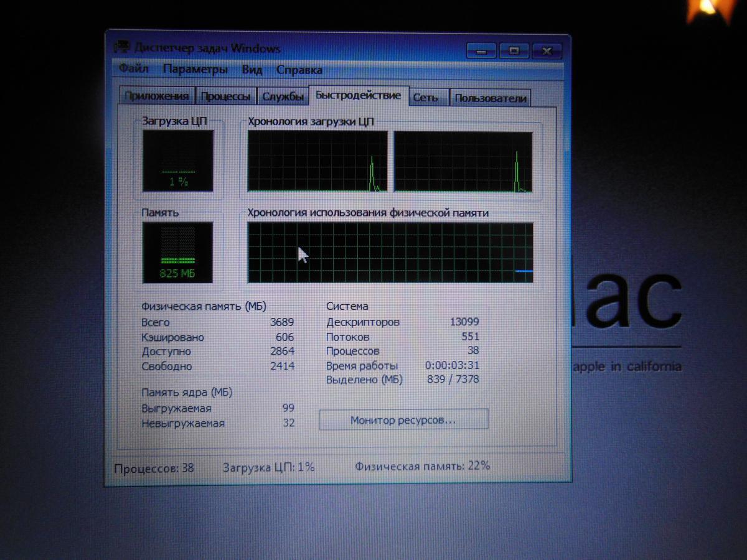Open the Параметры menu
This screenshot has width=747, height=560.
pos(195,69)
